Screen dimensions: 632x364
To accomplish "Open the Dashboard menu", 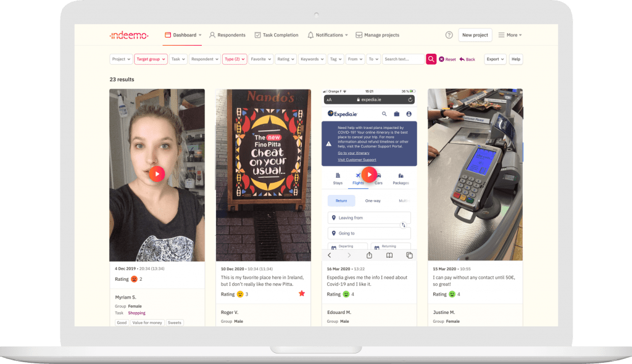I will [x=183, y=35].
